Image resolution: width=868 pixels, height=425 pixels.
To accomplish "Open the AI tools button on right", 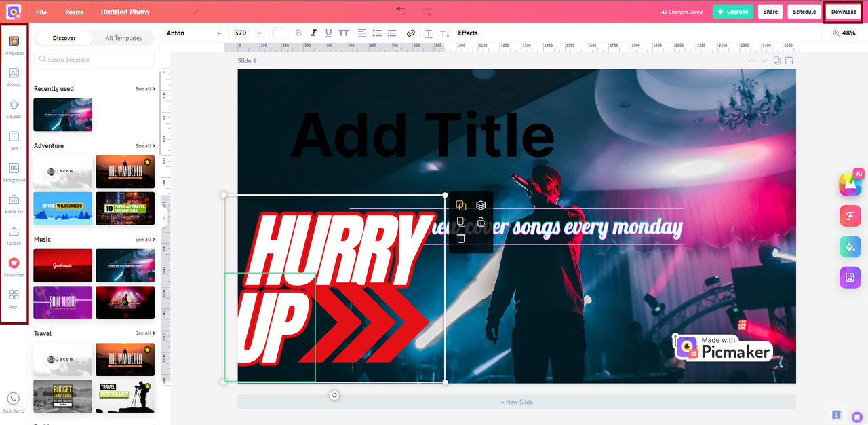I will (x=850, y=184).
